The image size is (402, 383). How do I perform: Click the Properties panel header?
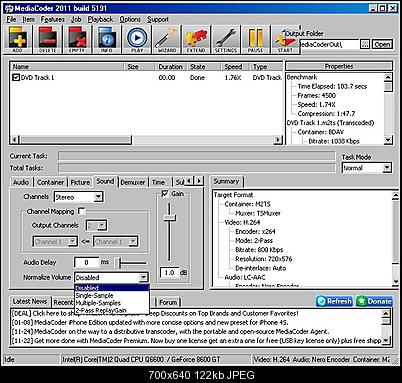pos(339,66)
